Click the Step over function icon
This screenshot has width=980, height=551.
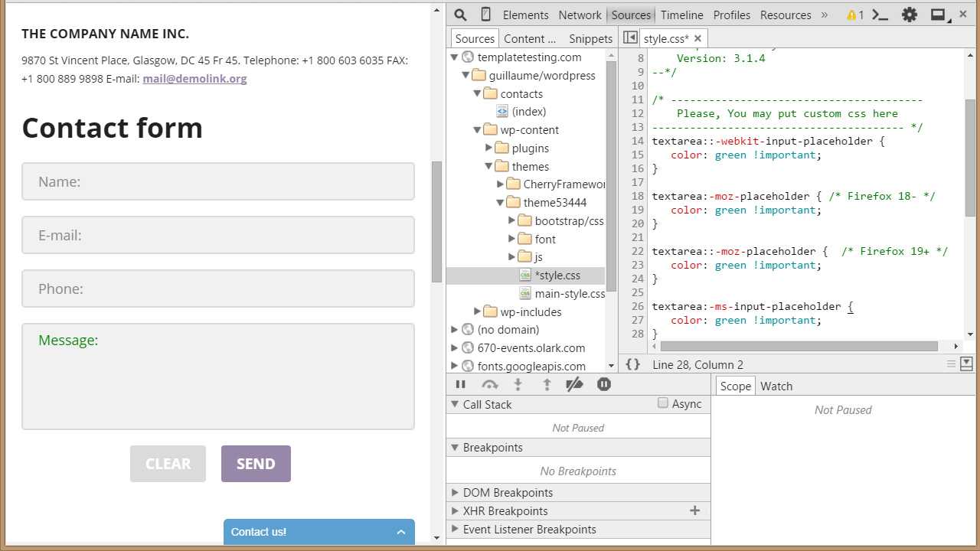tap(489, 384)
